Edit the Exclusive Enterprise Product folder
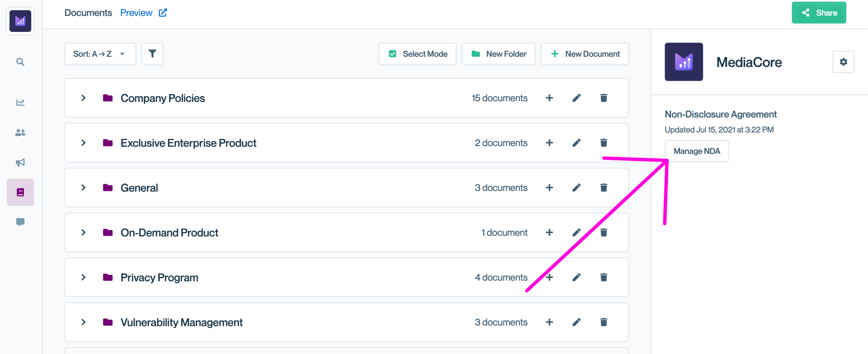 (x=577, y=143)
